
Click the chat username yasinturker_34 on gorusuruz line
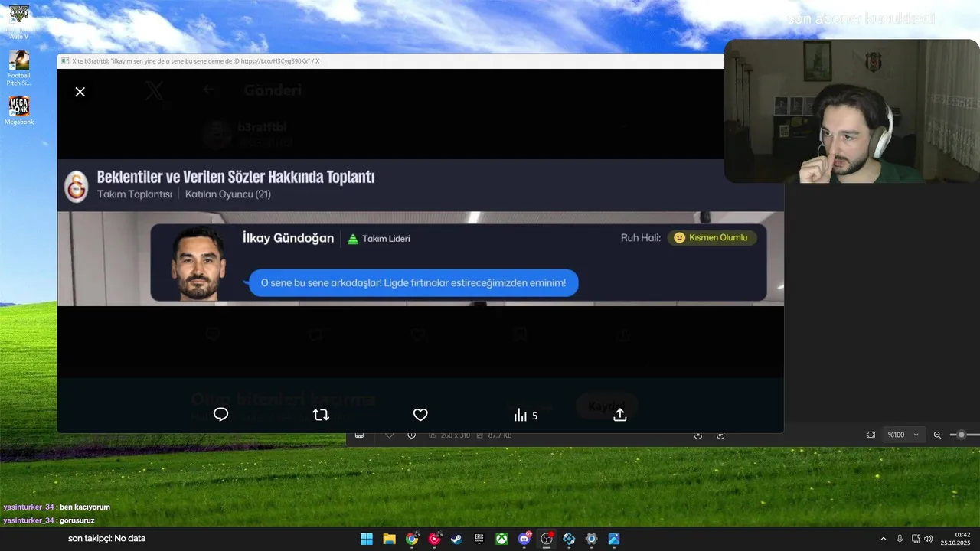(28, 520)
